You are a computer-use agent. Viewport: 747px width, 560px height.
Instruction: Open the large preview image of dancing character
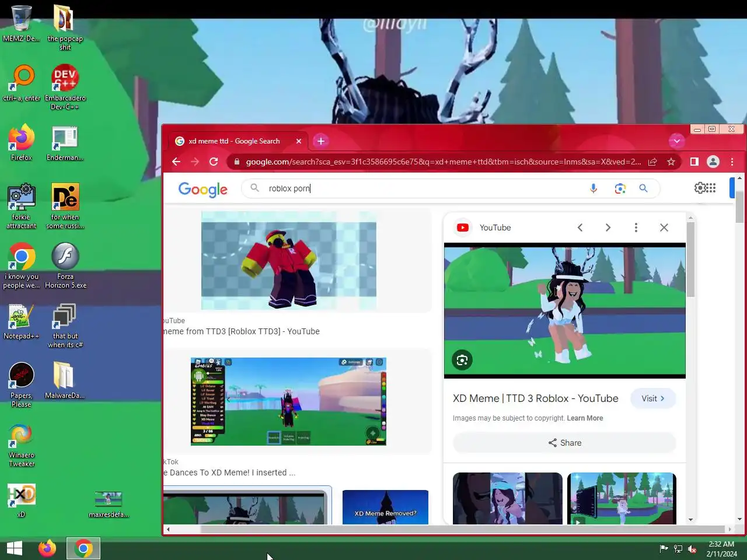pyautogui.click(x=565, y=310)
